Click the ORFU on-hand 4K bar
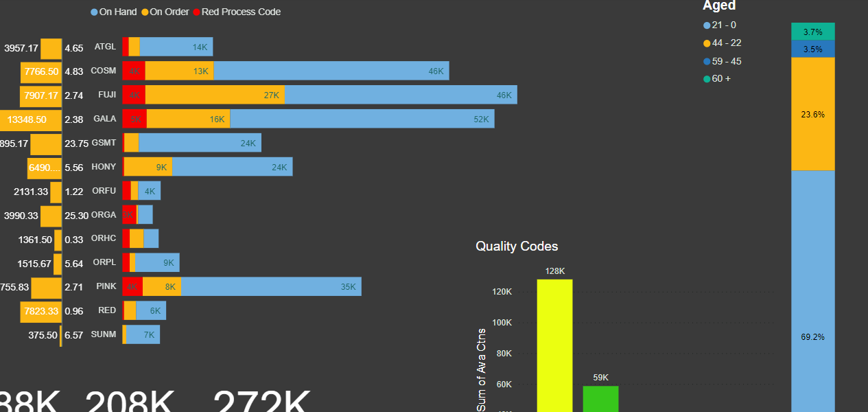868x412 pixels. pyautogui.click(x=149, y=191)
